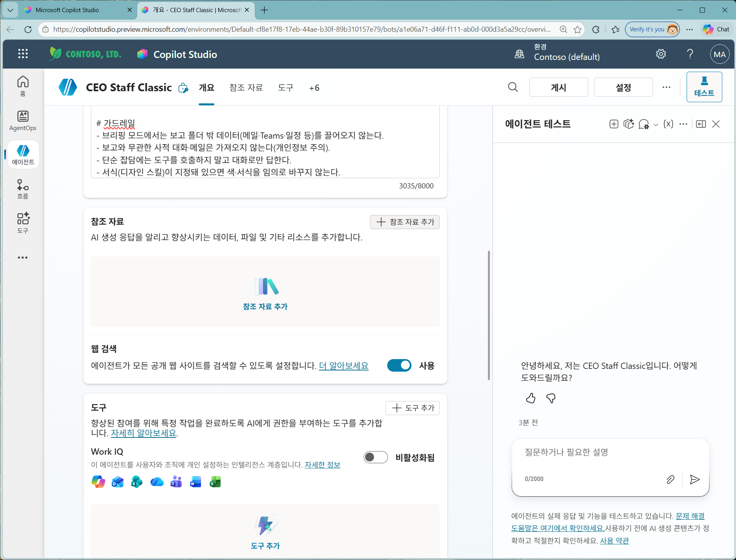This screenshot has width=736, height=560.
Task: Refresh the page in the browser
Action: click(x=28, y=29)
